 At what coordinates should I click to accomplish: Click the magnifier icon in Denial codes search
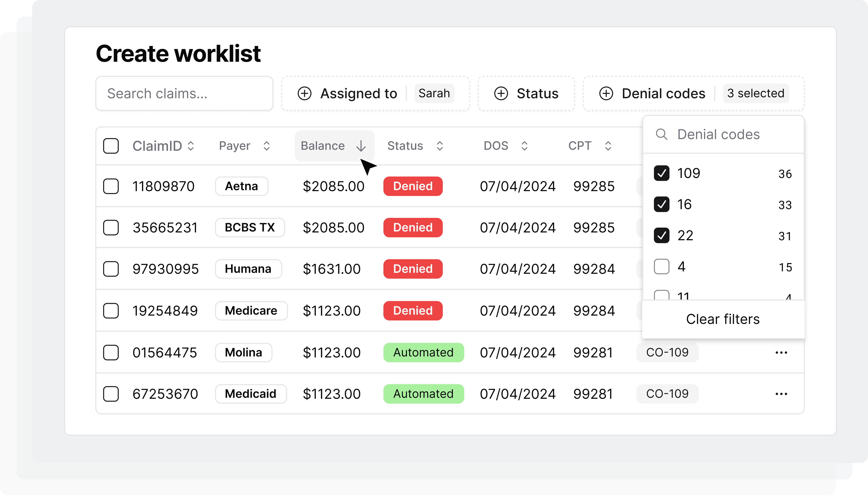(662, 134)
